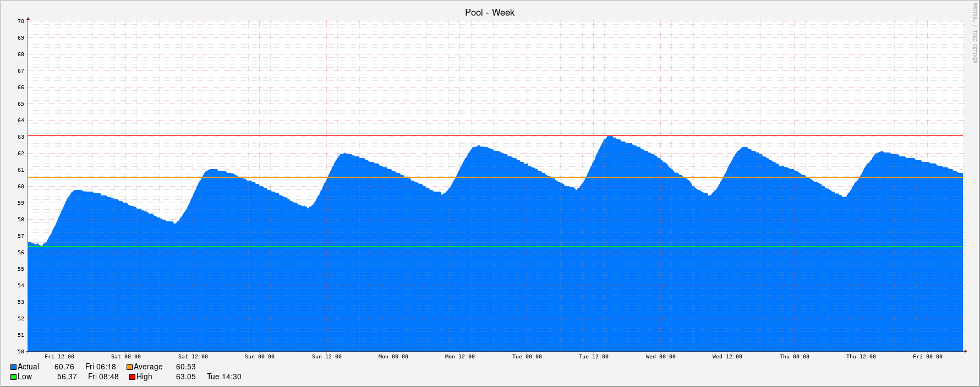Click the "Pool - Week" chart title

489,13
